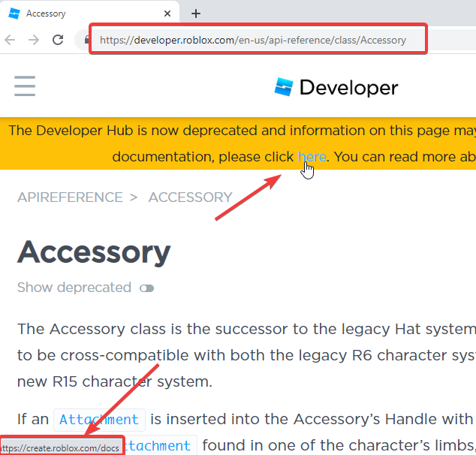Open the Attachment class link
The width and height of the screenshot is (476, 455).
[99, 420]
